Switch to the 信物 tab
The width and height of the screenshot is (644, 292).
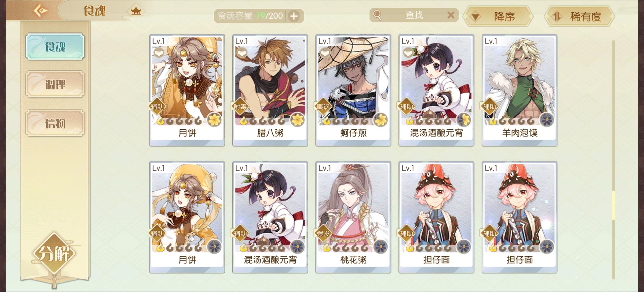tap(55, 123)
